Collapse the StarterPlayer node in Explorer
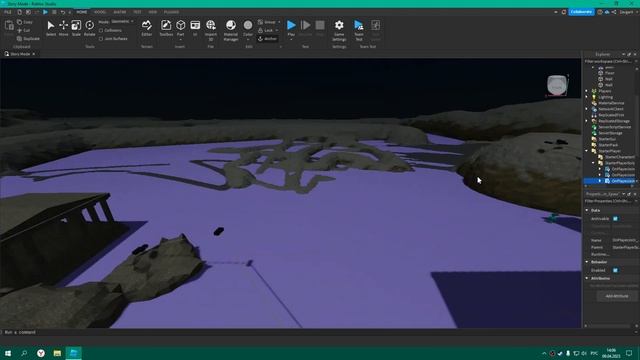This screenshot has width=640, height=360. click(587, 151)
